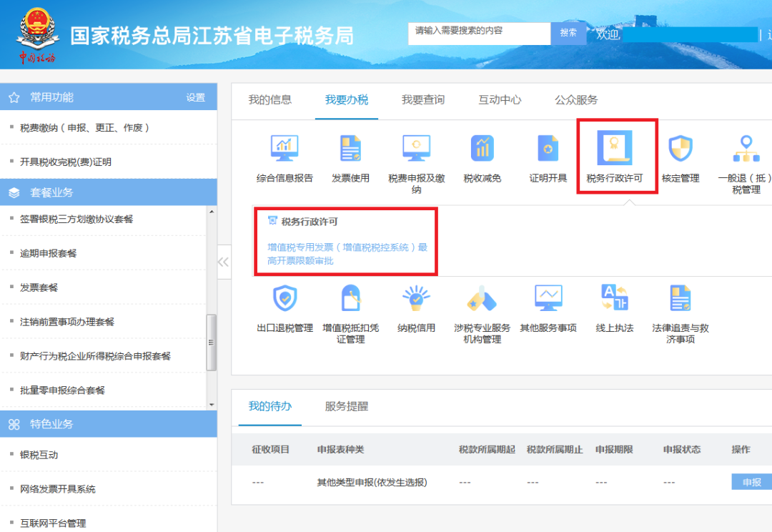Click 申报状态 column header

tap(681, 449)
